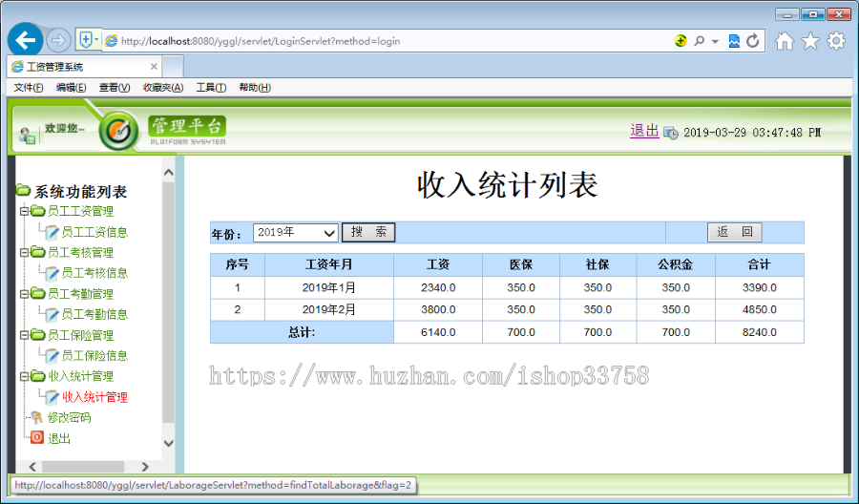The height and width of the screenshot is (504, 859).
Task: Open 员工保险信息 page
Action: coord(94,355)
